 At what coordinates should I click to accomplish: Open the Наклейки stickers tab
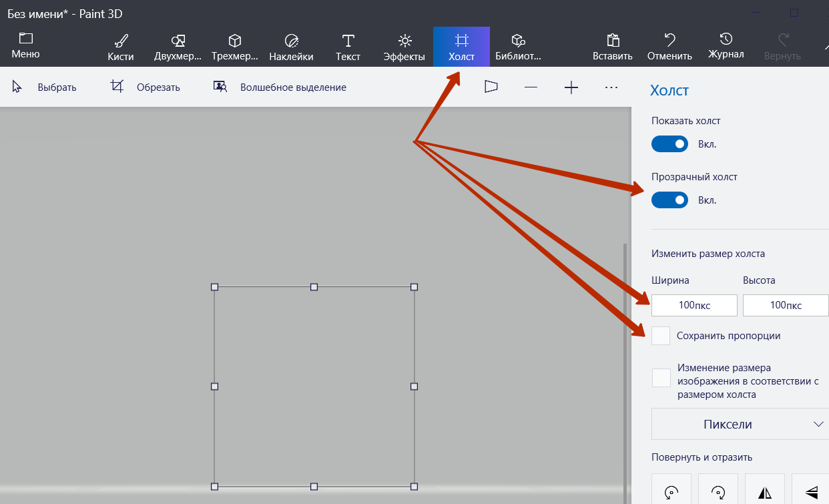tap(291, 47)
